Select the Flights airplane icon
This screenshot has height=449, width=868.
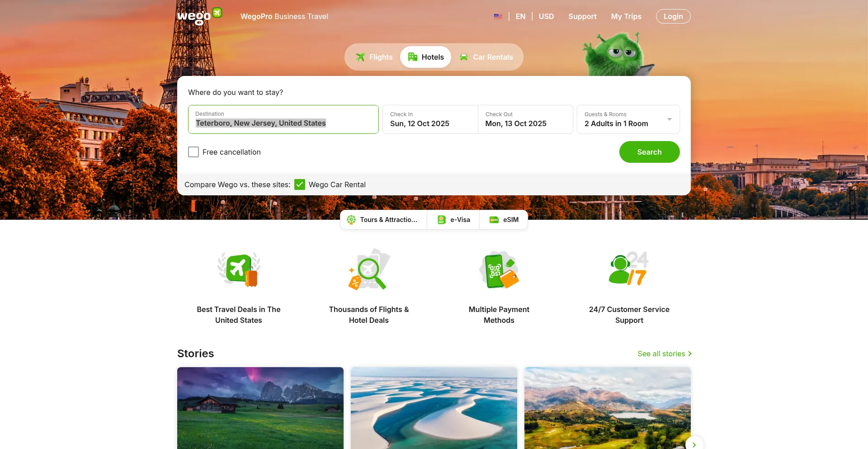360,57
